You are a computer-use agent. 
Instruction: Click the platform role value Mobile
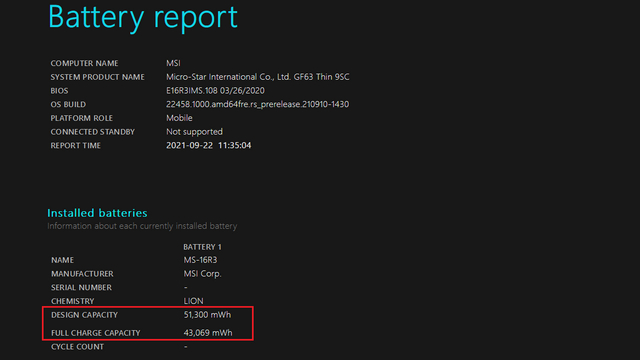coord(179,118)
